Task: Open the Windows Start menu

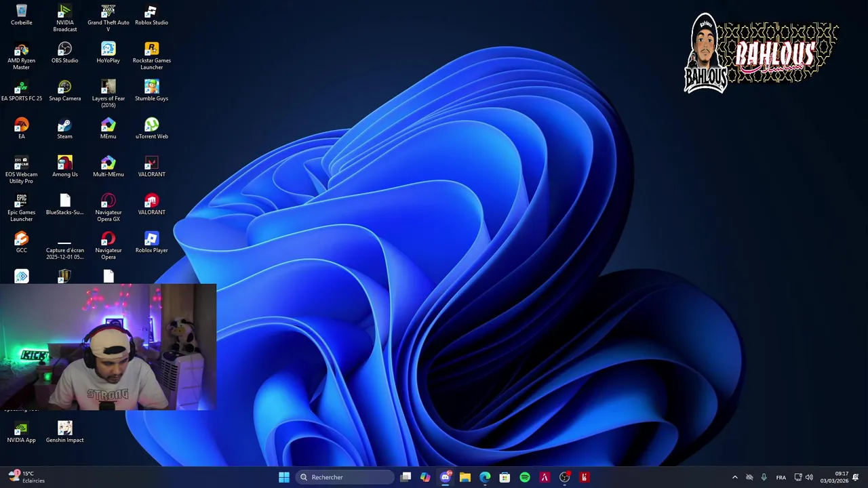Action: coord(284,477)
